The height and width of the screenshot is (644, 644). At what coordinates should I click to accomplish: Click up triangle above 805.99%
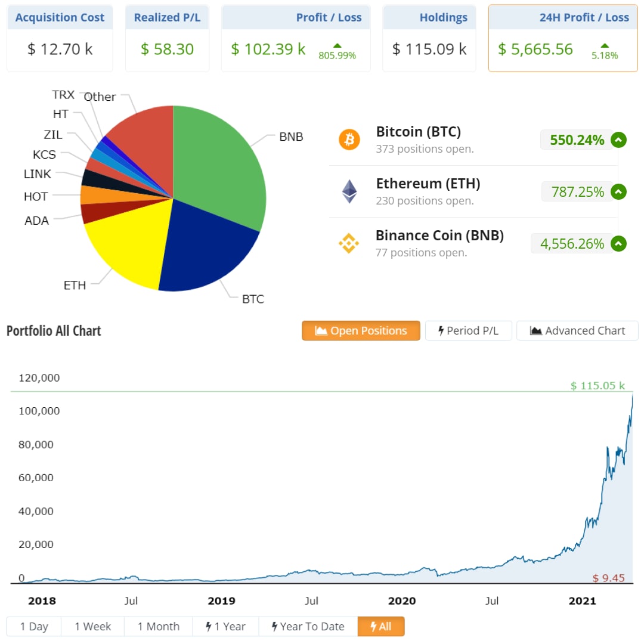click(337, 45)
